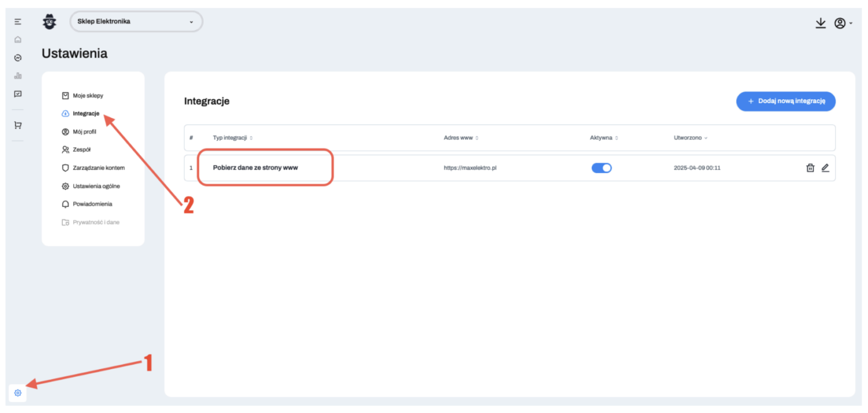Delete the maxelektro.pl integration with trash icon
Image resolution: width=868 pixels, height=413 pixels.
810,168
